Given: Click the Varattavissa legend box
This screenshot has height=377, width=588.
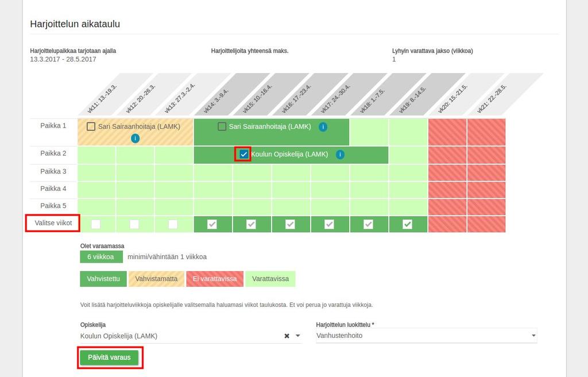Looking at the screenshot, I should point(270,279).
